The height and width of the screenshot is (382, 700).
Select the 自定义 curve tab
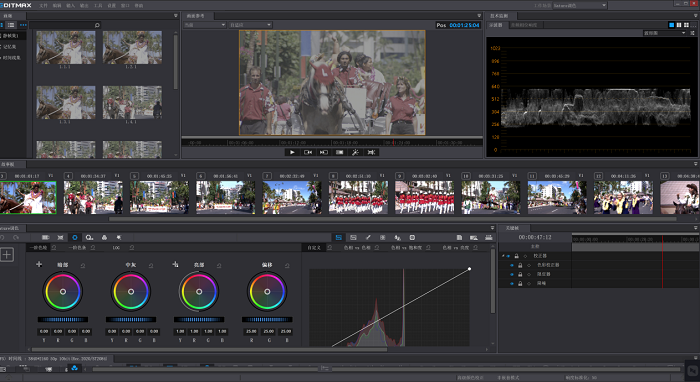314,247
